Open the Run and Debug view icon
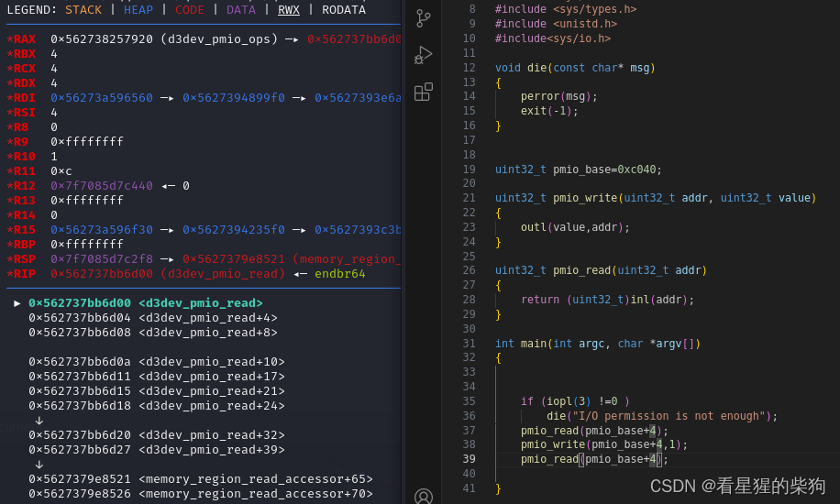 424,55
